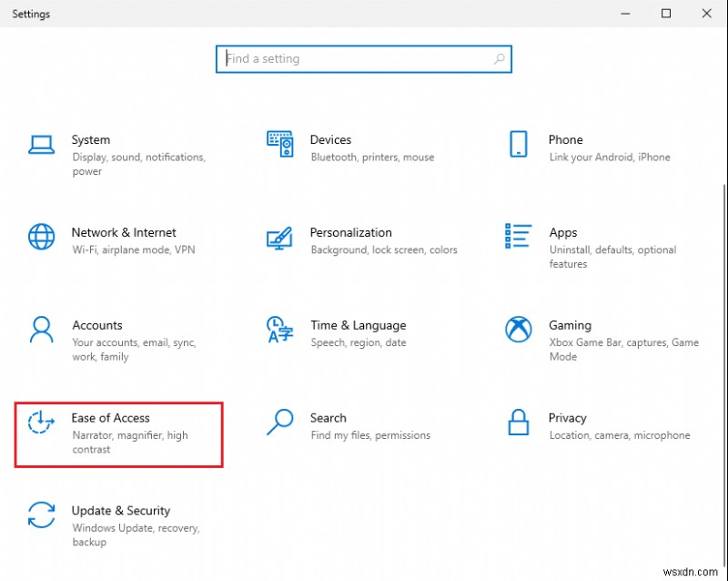This screenshot has width=728, height=581.
Task: Select the Gaming Xbox icon
Action: click(518, 330)
